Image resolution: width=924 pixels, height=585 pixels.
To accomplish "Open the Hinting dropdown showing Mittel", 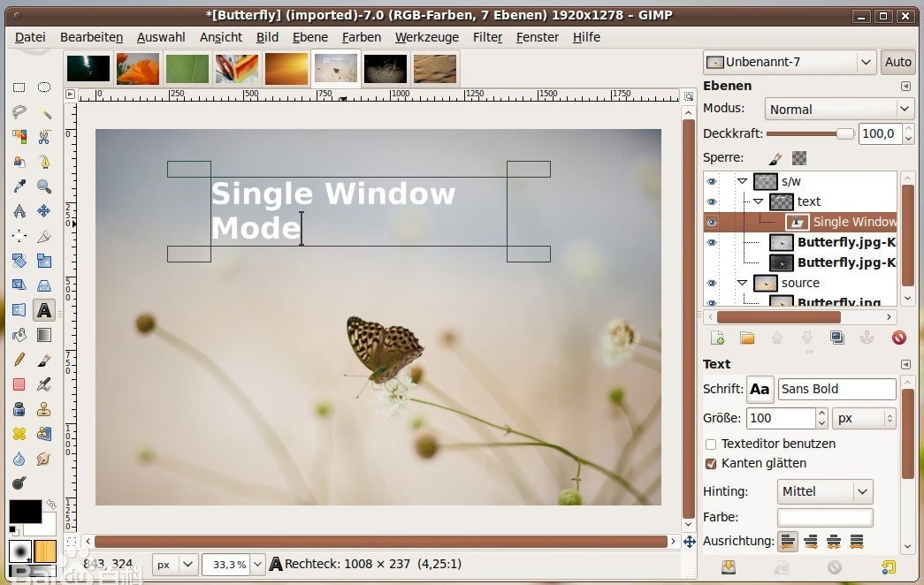I will [x=825, y=491].
